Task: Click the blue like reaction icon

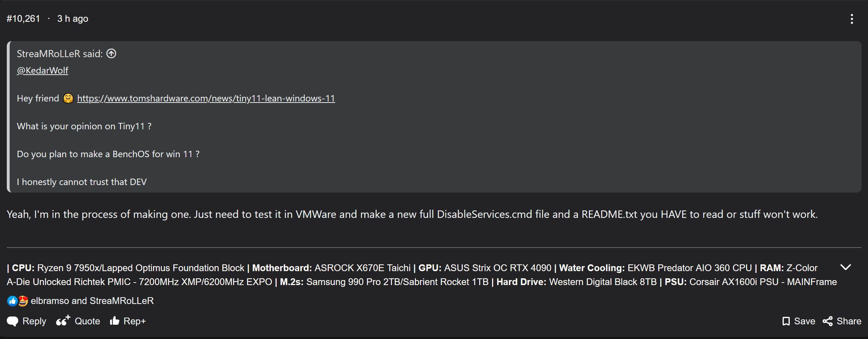Action: click(12, 301)
